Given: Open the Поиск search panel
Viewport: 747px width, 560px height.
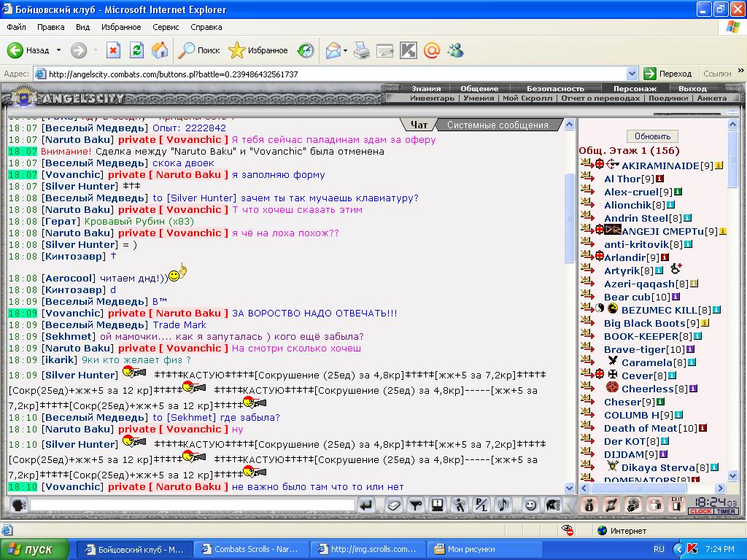Looking at the screenshot, I should coord(198,50).
